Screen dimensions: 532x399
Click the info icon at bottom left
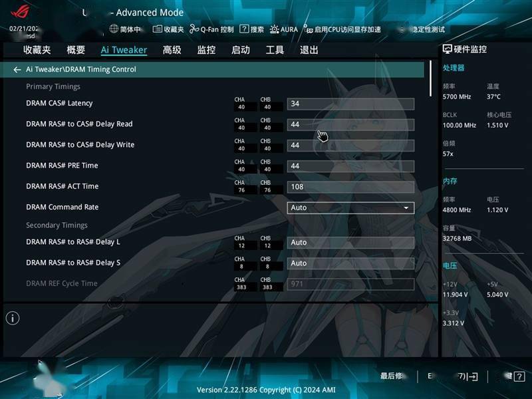click(x=13, y=318)
